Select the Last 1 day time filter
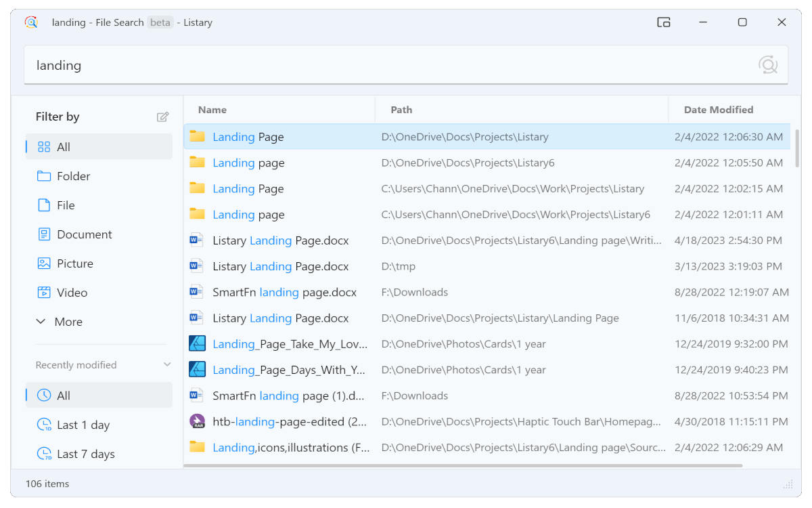The height and width of the screenshot is (508, 812). pyautogui.click(x=83, y=425)
